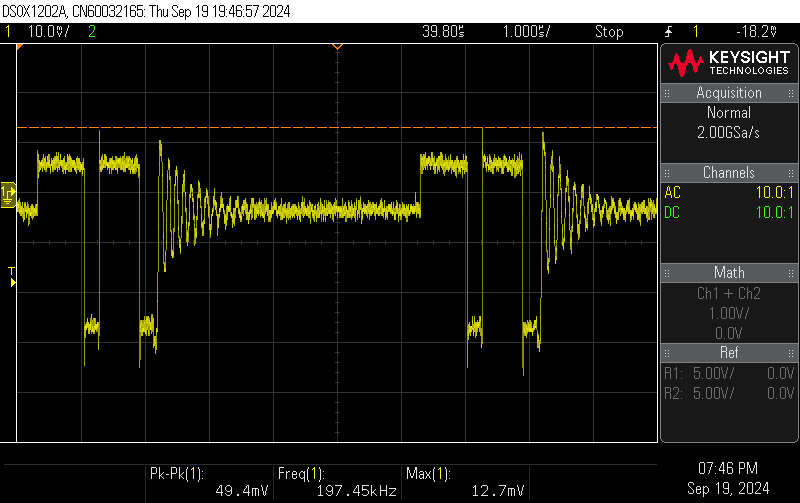Open the Acquisition panel header
The height and width of the screenshot is (503, 800).
coord(729,93)
